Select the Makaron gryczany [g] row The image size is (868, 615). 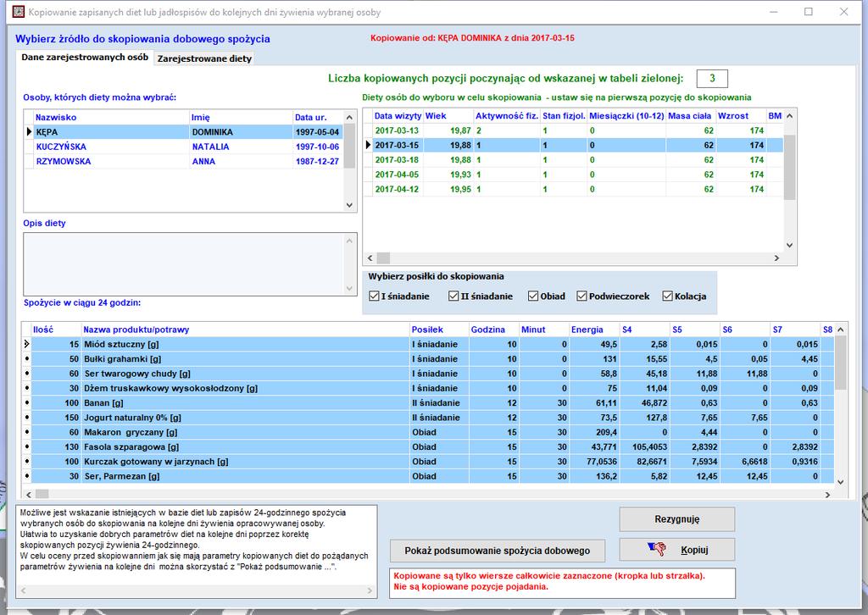pos(428,432)
